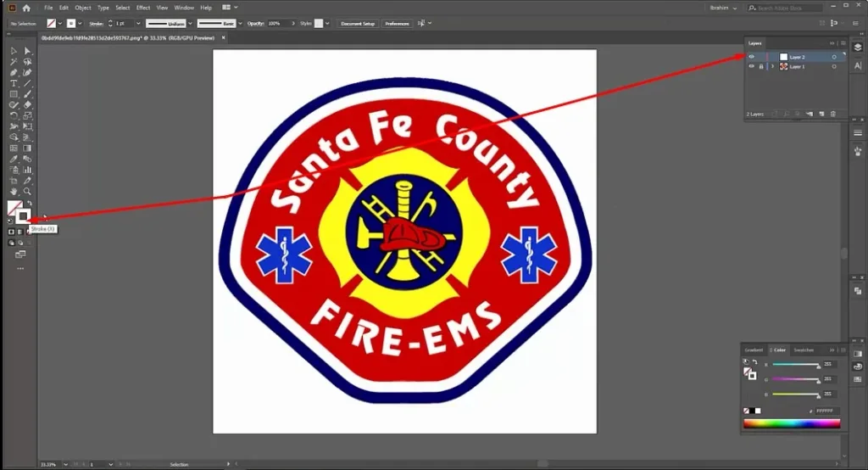Open the Character panel dock icon
Viewport: 868px width, 470px height.
[x=858, y=65]
